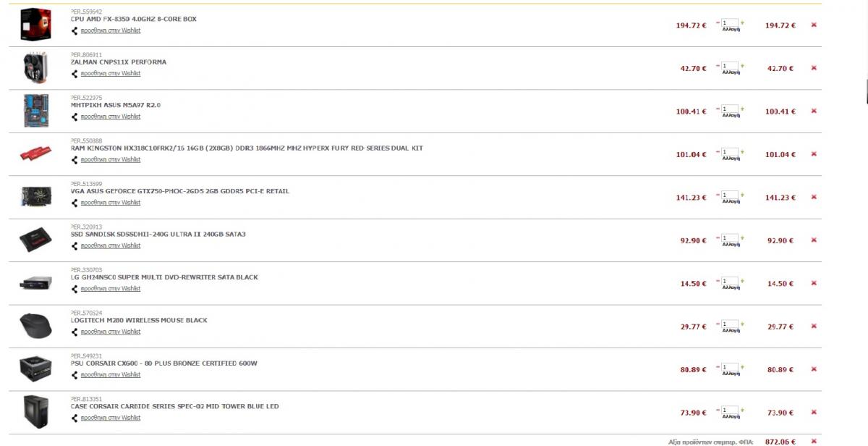Screen dimensions: 868x446
Task: Add Corsair CX600 PSU to Wishlist
Action: coord(110,375)
